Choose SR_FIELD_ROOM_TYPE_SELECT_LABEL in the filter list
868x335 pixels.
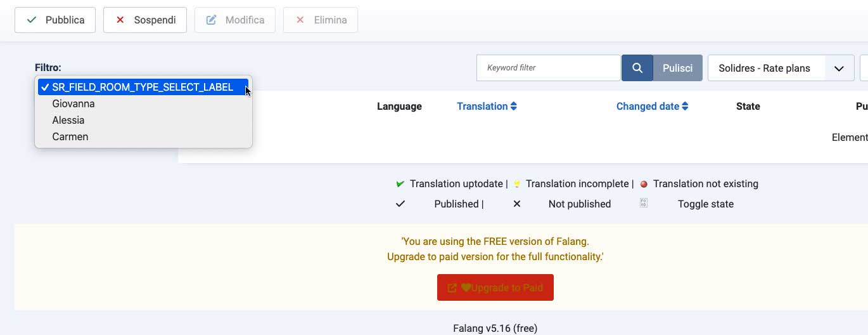pyautogui.click(x=143, y=87)
